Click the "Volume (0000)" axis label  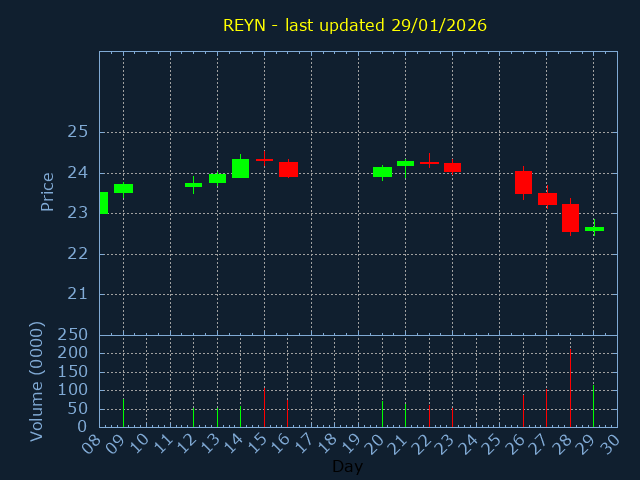coord(37,381)
